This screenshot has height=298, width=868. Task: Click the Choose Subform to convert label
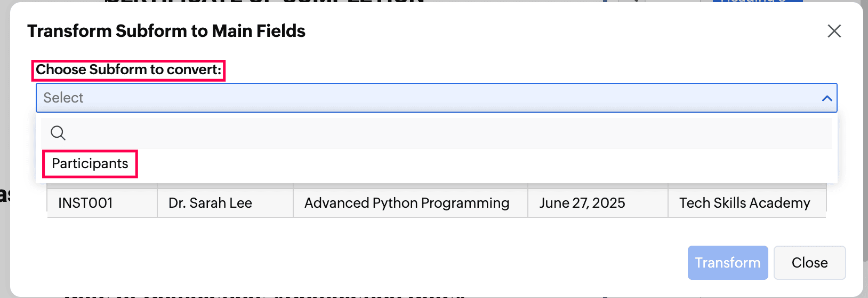tap(128, 70)
